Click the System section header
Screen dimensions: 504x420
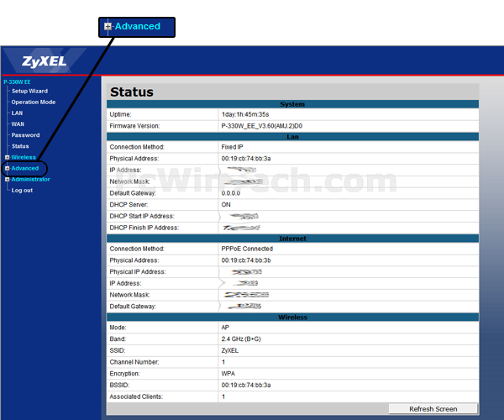click(x=292, y=104)
